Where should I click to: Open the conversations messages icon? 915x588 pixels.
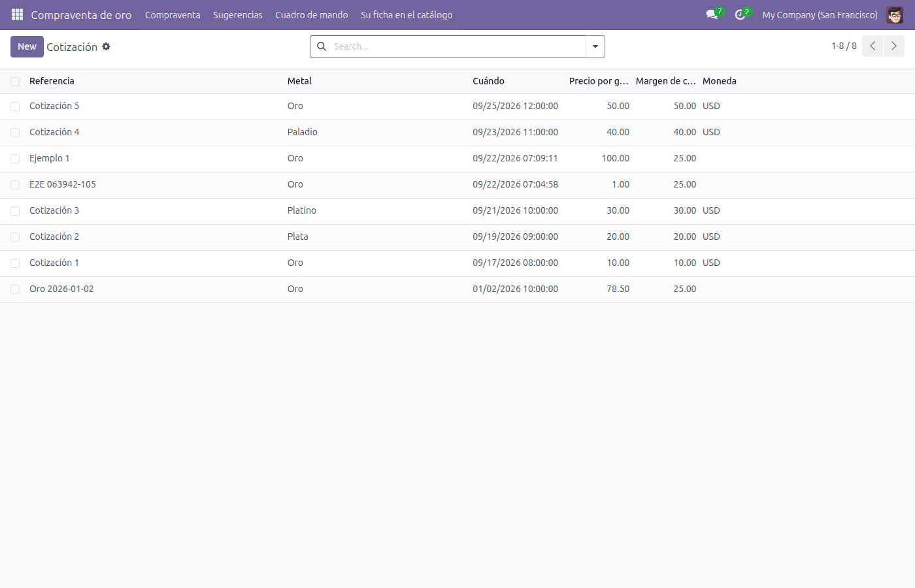click(712, 14)
